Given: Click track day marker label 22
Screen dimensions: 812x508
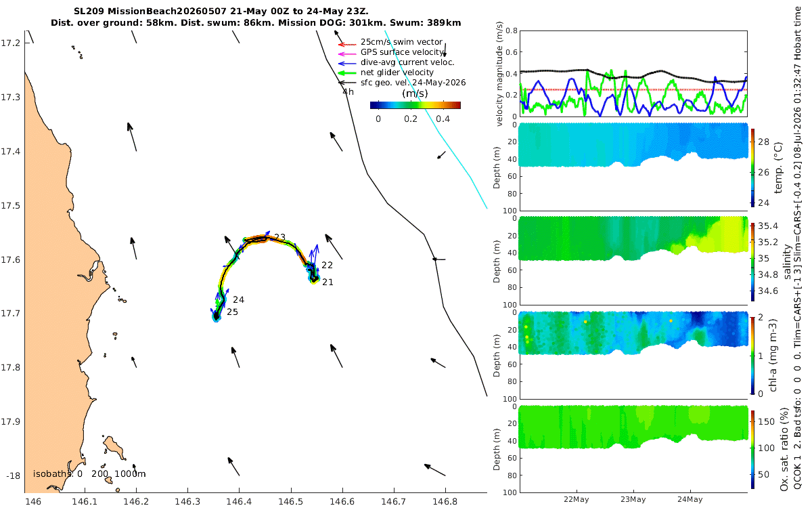Looking at the screenshot, I should [328, 265].
